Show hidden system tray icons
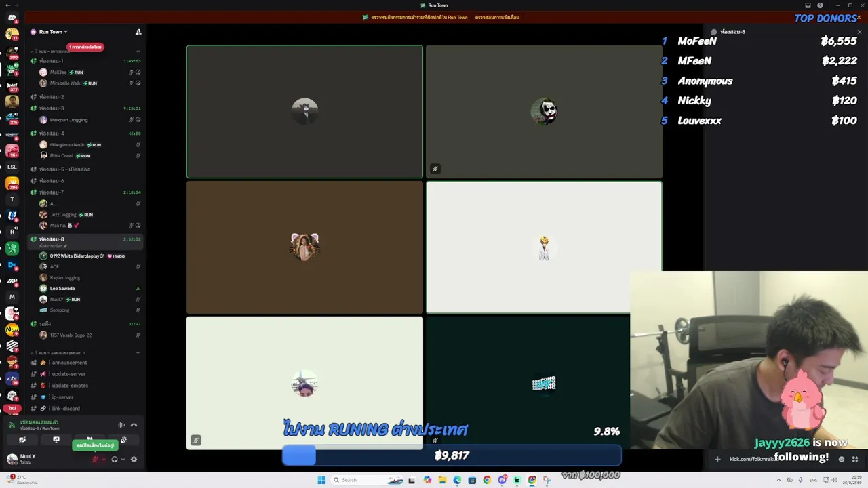868x488 pixels. coord(778,480)
